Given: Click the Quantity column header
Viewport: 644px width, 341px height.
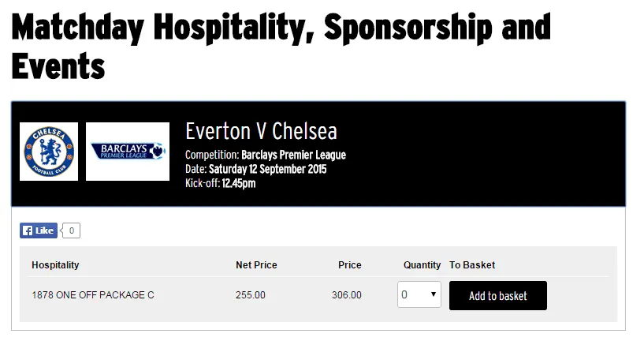Looking at the screenshot, I should 422,265.
